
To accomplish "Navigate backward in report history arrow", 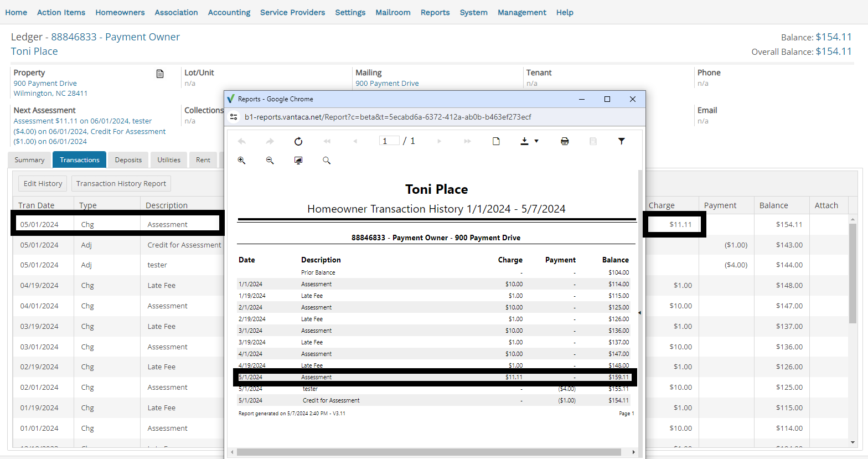I will pos(242,141).
